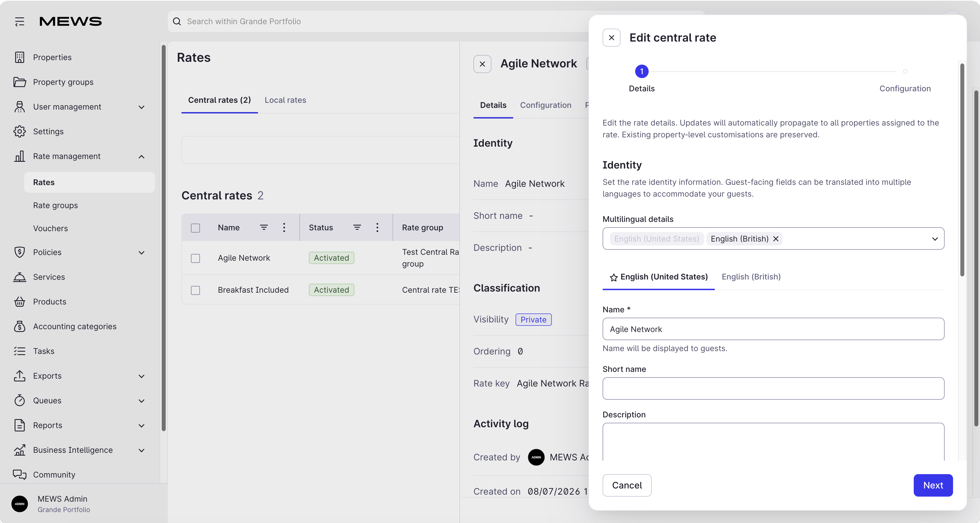Tick the select-all checkbox in table header
This screenshot has height=523, width=980.
point(195,228)
